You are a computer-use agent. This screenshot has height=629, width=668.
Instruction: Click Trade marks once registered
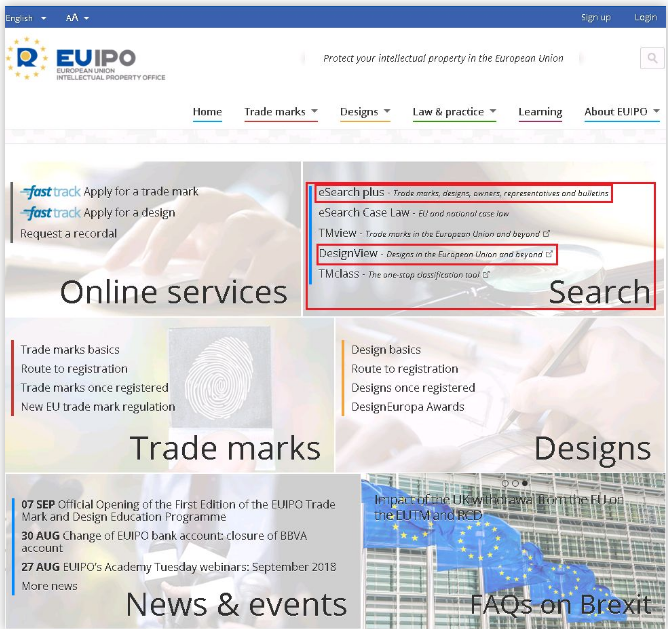click(95, 388)
